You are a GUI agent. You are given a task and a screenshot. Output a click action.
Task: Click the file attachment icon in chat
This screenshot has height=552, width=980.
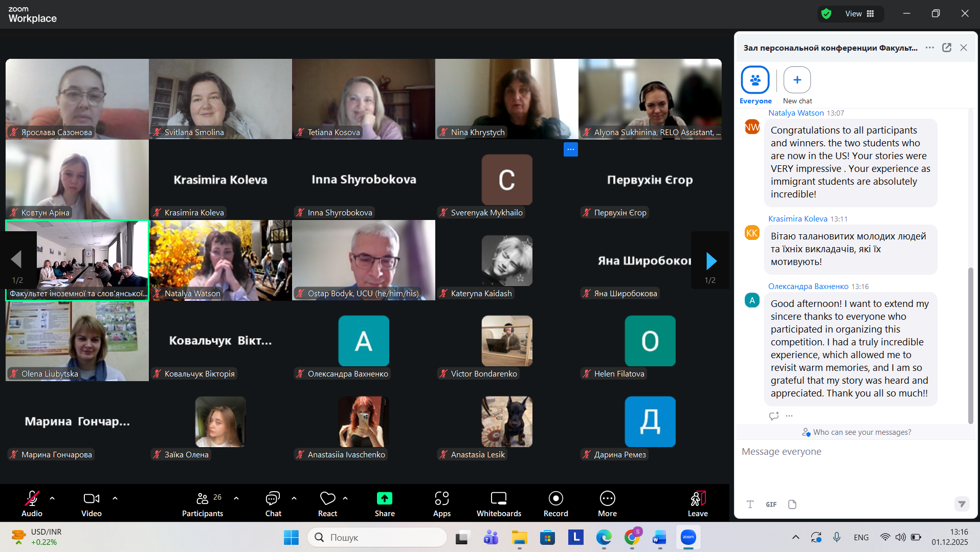click(x=792, y=504)
